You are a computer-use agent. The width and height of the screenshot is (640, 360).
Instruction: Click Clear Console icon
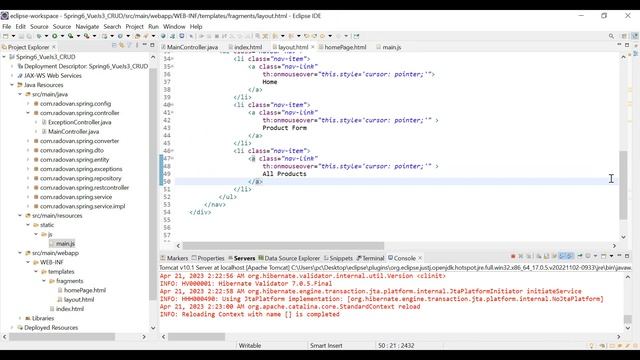click(539, 256)
